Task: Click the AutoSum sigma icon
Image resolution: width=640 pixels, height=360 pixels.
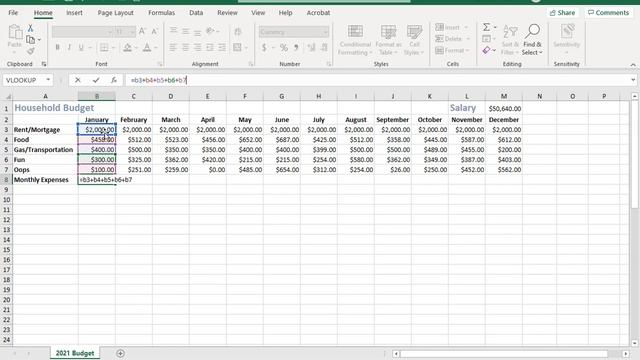Action: 486,27
